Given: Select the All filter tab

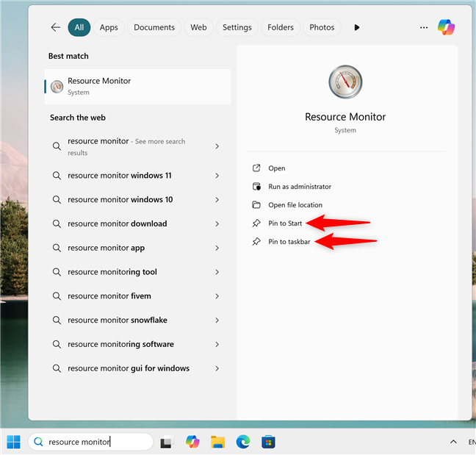Looking at the screenshot, I should 79,27.
